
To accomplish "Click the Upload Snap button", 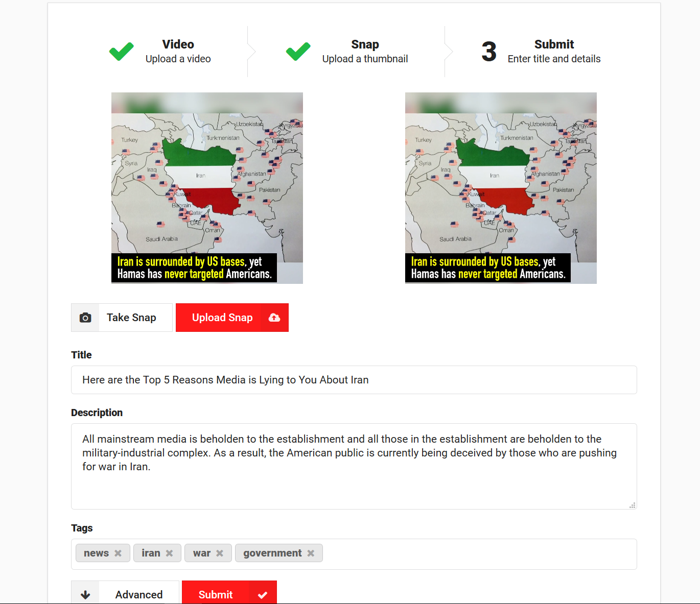I will (232, 318).
